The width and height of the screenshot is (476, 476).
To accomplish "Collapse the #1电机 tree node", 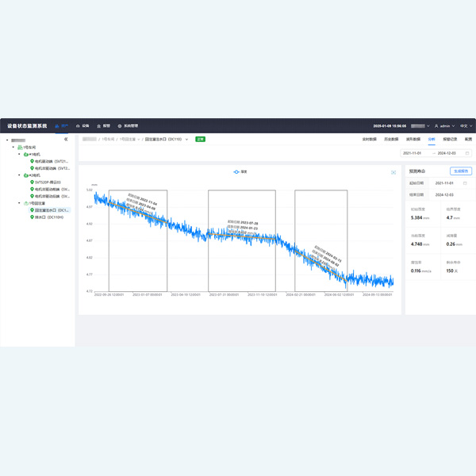I will click(x=18, y=154).
